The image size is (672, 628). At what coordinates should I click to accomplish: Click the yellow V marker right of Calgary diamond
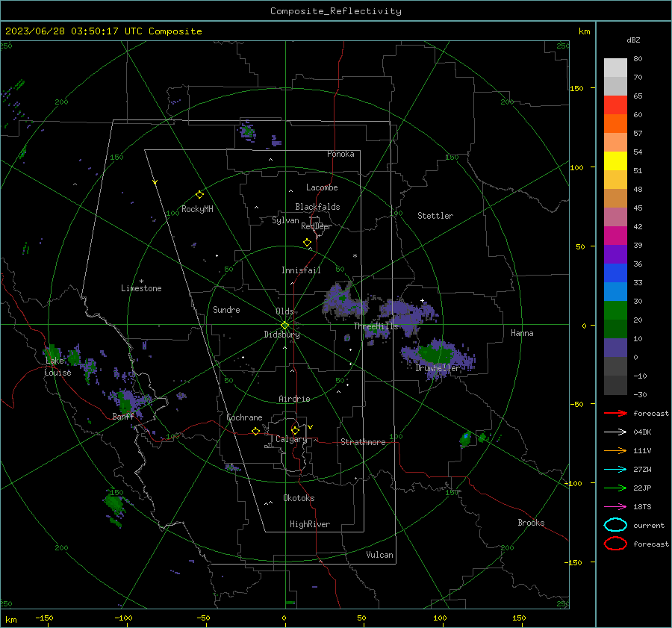311,427
